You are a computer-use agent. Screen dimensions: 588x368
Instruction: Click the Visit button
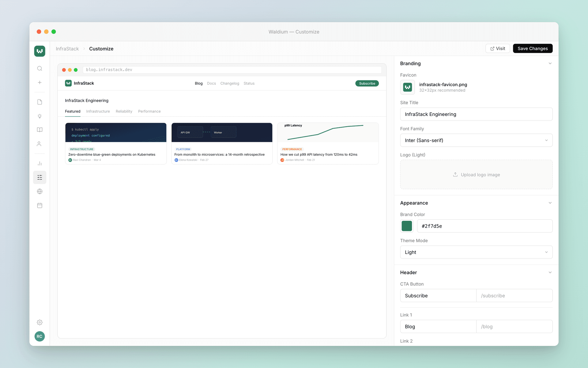click(x=497, y=48)
